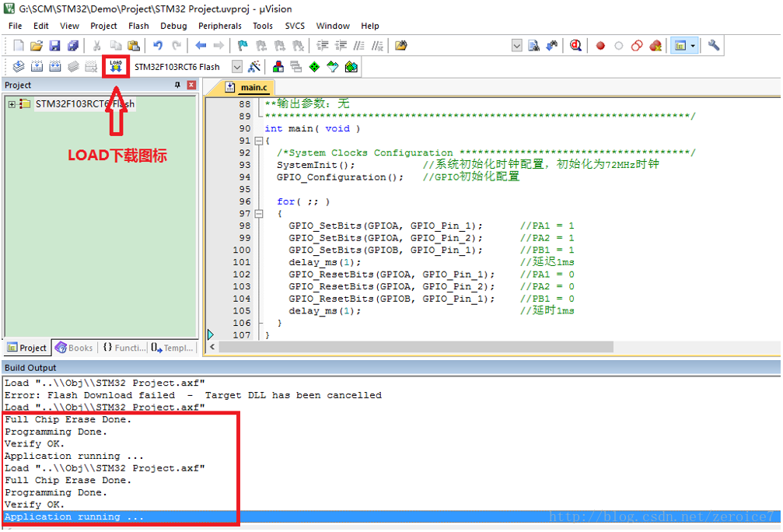Click line number 100 in the gutter
The width and height of the screenshot is (783, 532).
(x=242, y=250)
